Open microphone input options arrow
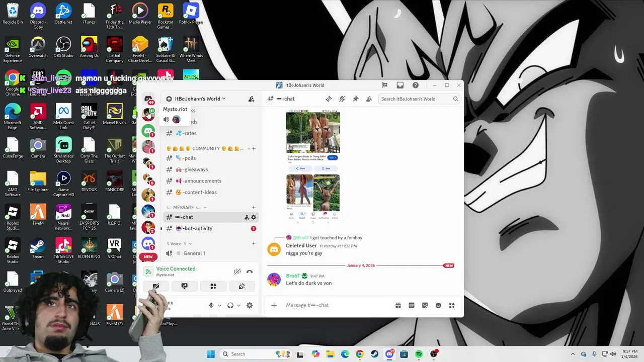644x362 pixels. pyautogui.click(x=219, y=305)
